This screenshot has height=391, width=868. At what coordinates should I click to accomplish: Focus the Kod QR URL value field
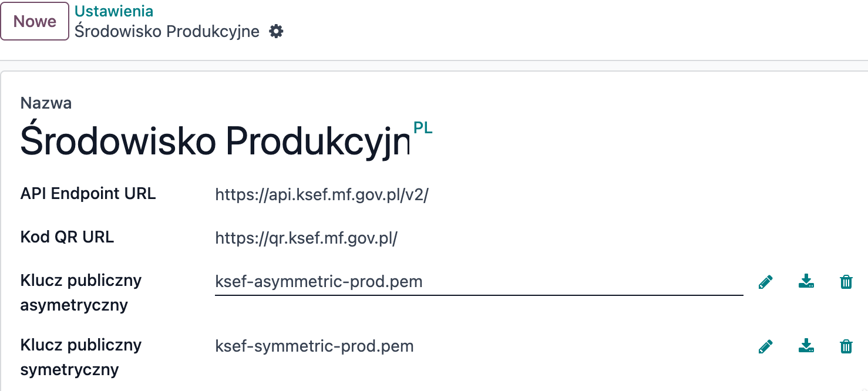click(307, 238)
